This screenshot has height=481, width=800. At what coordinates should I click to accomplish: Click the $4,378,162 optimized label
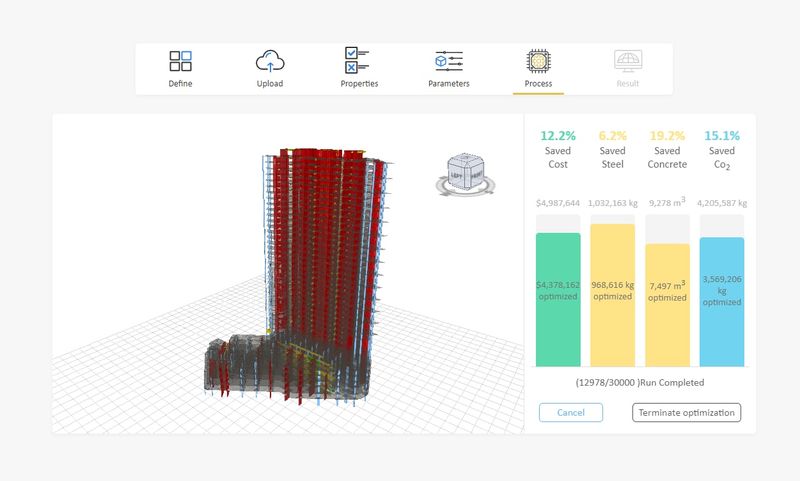click(x=558, y=290)
